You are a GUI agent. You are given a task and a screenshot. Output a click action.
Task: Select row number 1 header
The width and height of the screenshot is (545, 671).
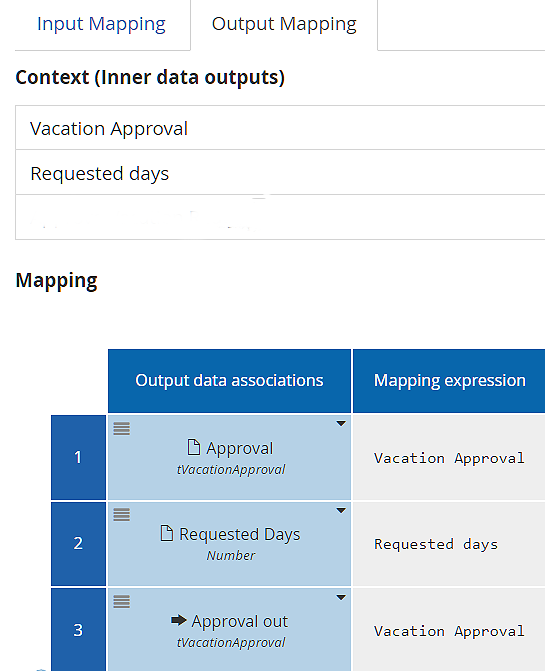point(78,457)
